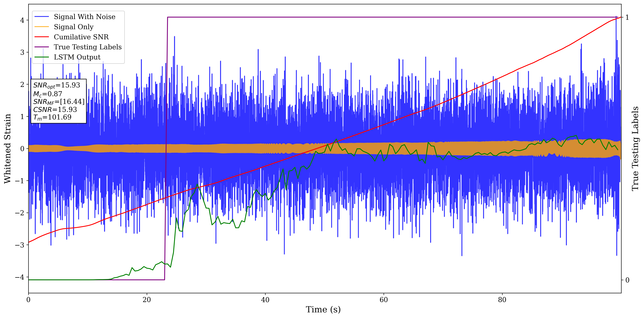Click the 'Whitened Strain' y-axis label
The height and width of the screenshot is (318, 644).
point(7,149)
